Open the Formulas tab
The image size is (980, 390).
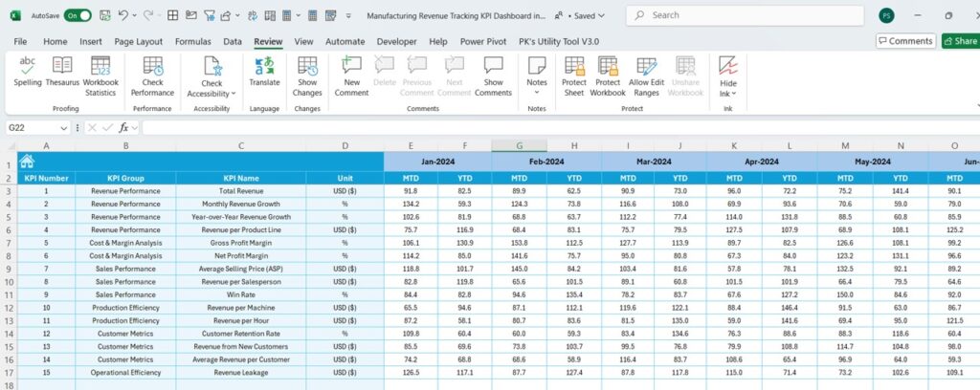click(x=193, y=42)
